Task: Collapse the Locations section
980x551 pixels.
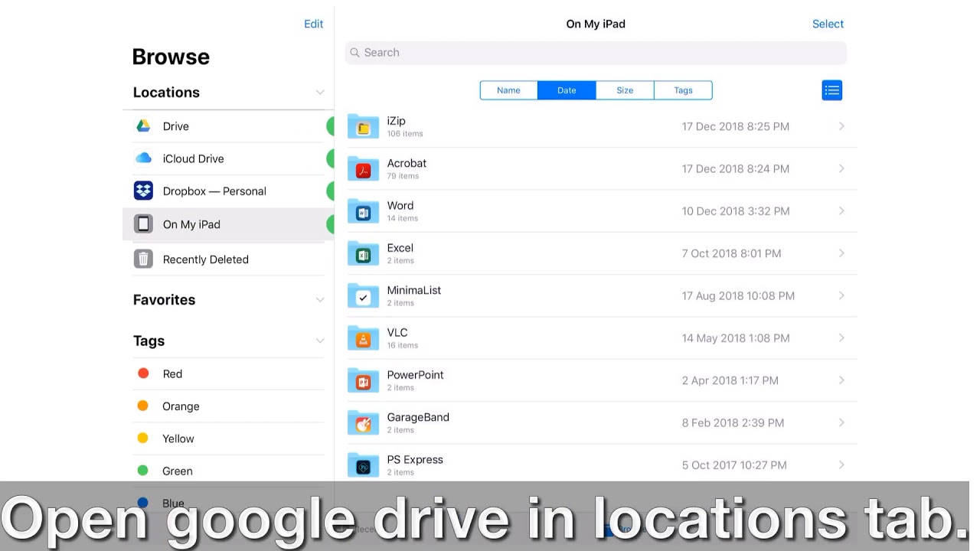Action: tap(320, 93)
